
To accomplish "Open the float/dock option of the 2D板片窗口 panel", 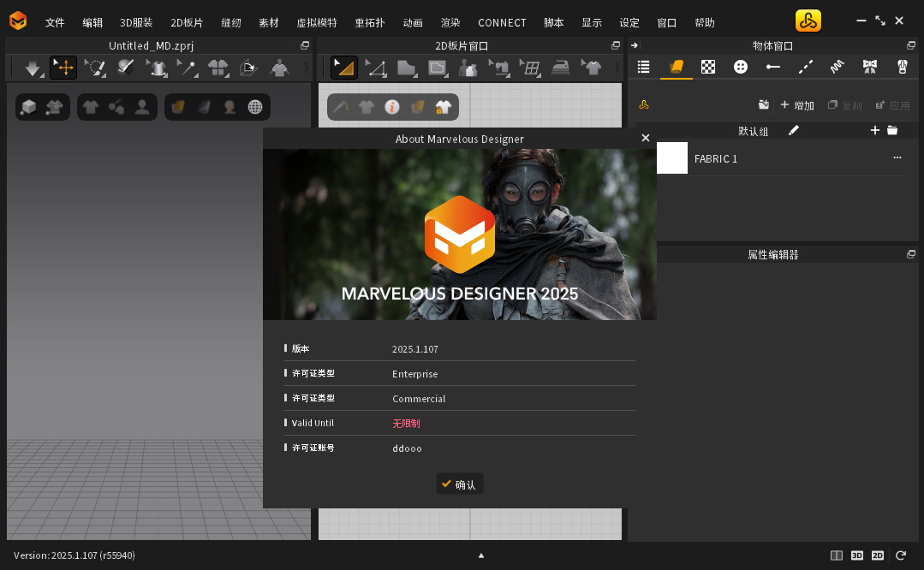I will click(x=616, y=45).
